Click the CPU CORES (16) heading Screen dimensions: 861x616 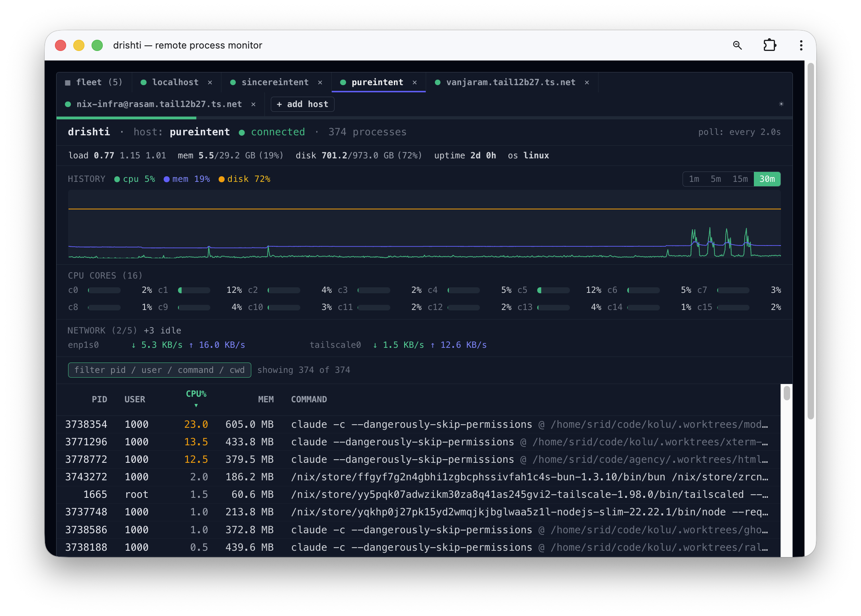(x=105, y=276)
